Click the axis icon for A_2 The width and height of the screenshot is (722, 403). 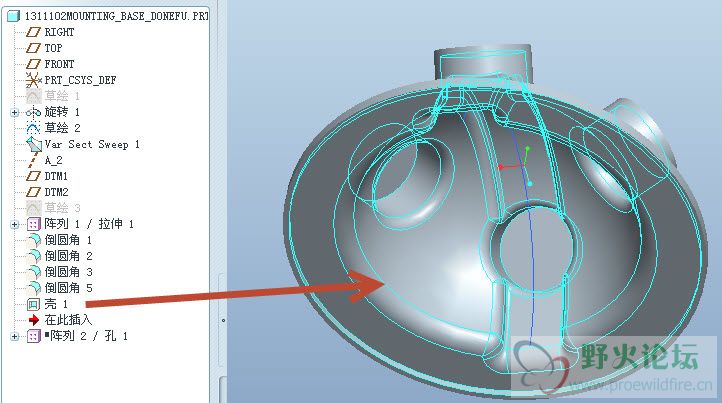(x=33, y=160)
